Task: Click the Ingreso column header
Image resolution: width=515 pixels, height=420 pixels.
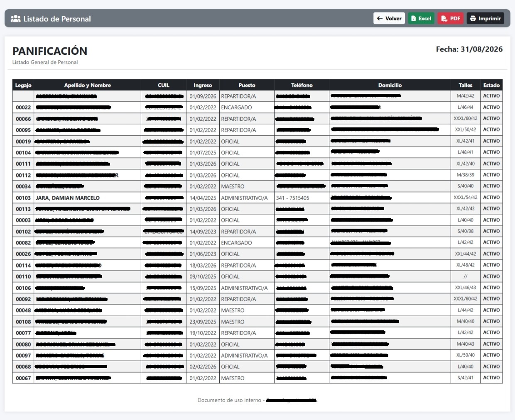Action: [203, 85]
